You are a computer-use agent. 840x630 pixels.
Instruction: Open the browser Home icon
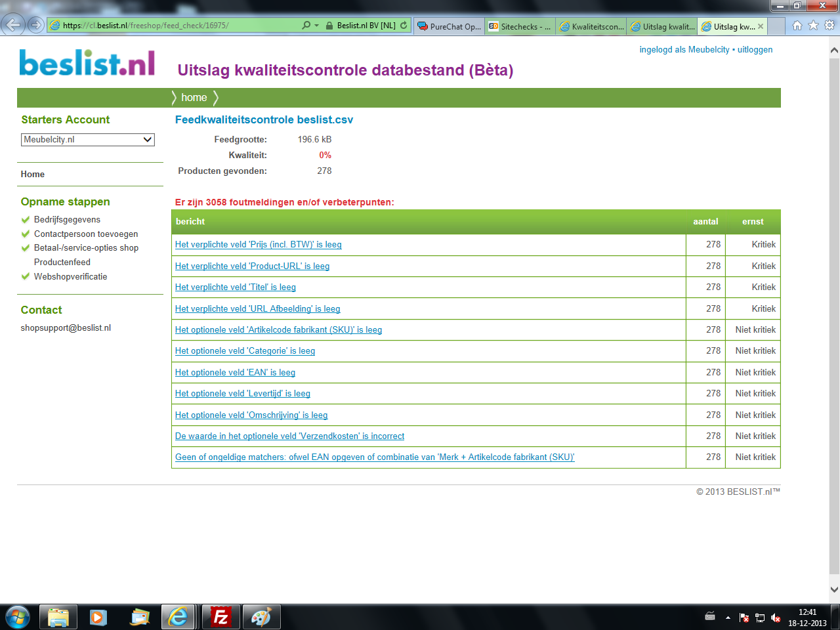797,26
